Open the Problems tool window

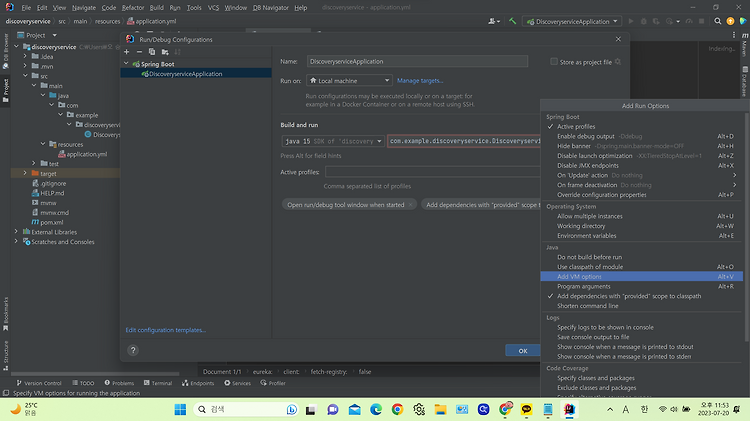click(119, 383)
